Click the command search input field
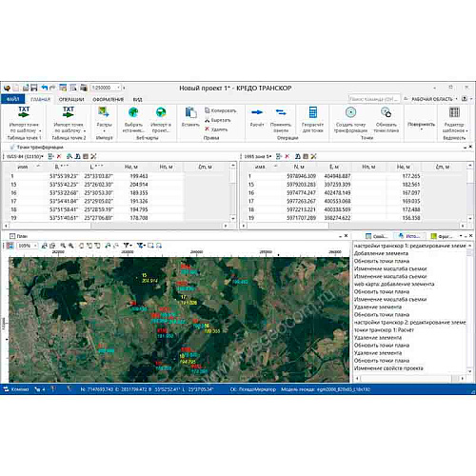476x476 pixels. point(374,99)
